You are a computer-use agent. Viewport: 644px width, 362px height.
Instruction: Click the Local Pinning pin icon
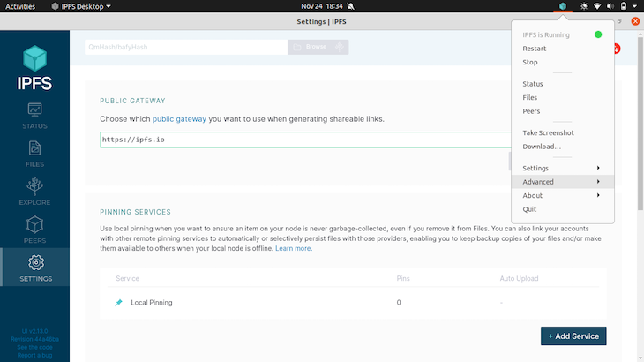click(x=119, y=303)
